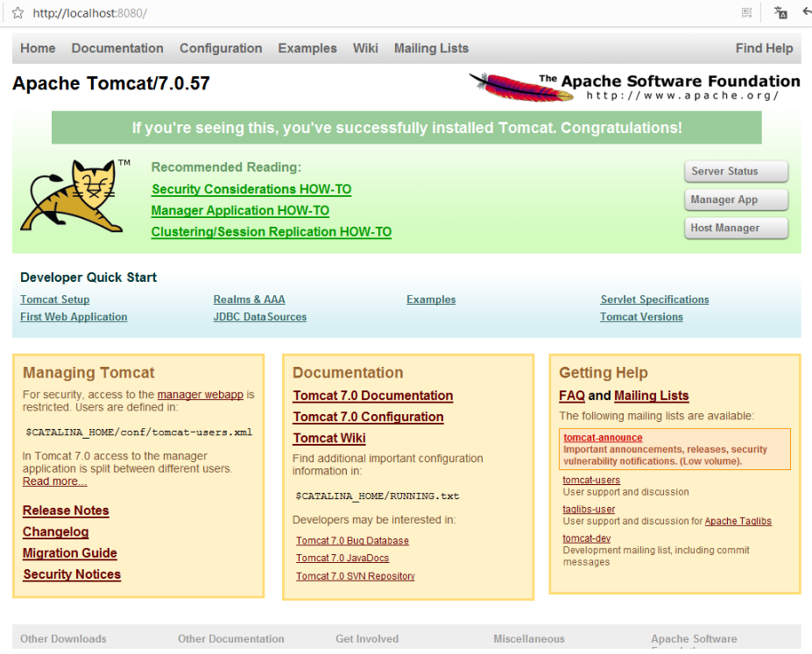Open the tomcat-announce mailing list link
The width and height of the screenshot is (812, 654).
coord(603,438)
